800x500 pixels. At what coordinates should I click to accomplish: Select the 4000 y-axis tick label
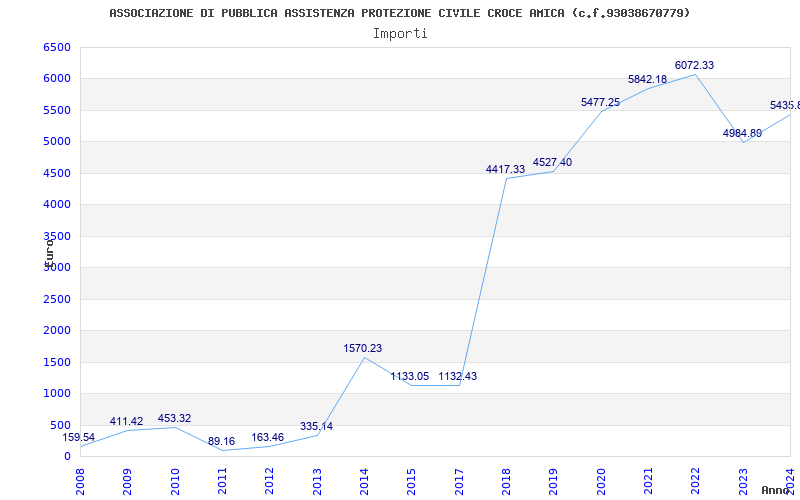57,205
